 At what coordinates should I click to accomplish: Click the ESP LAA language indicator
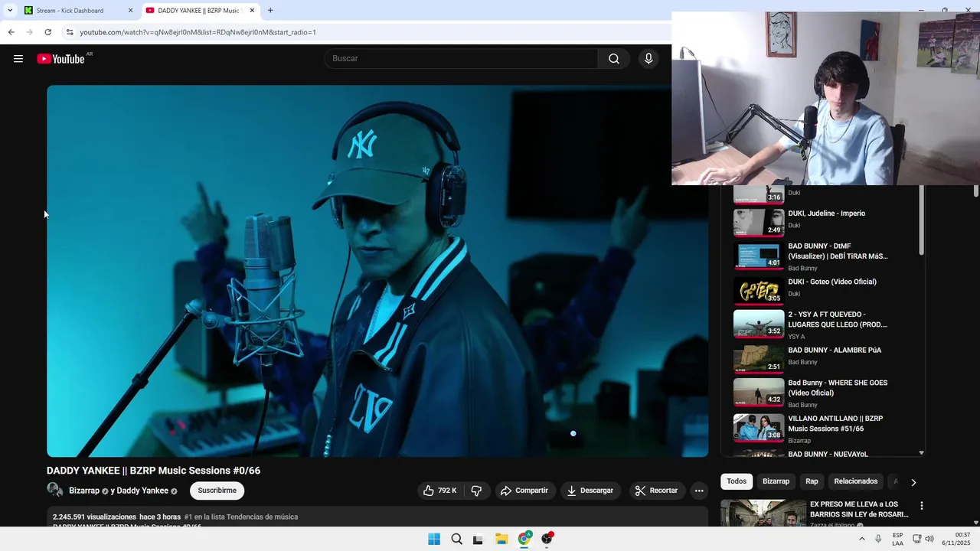point(897,539)
